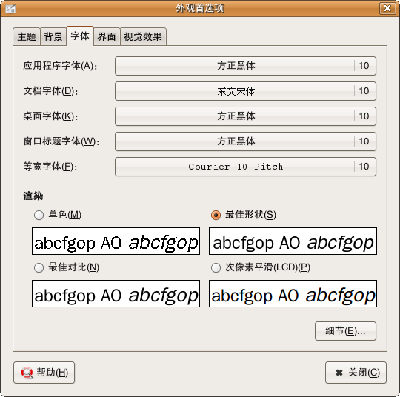The height and width of the screenshot is (397, 400).
Task: Open the 背景 tab
Action: click(53, 37)
